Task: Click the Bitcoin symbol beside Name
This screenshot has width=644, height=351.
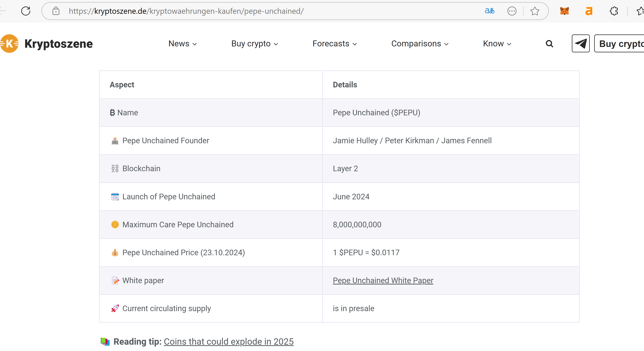Action: click(112, 113)
